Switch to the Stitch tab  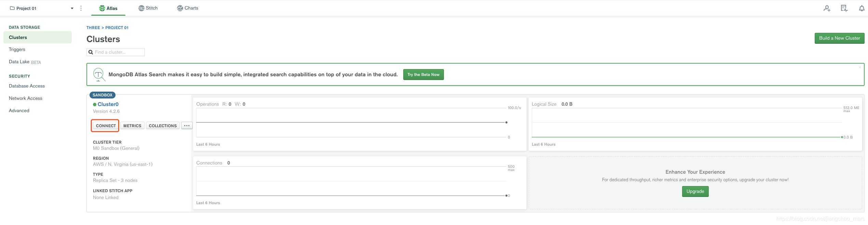(148, 8)
